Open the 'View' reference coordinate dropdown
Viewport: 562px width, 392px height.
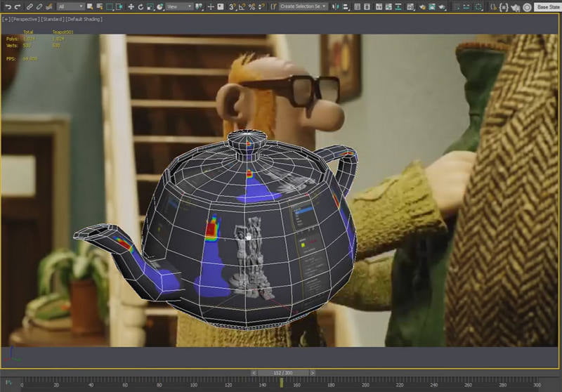(180, 7)
